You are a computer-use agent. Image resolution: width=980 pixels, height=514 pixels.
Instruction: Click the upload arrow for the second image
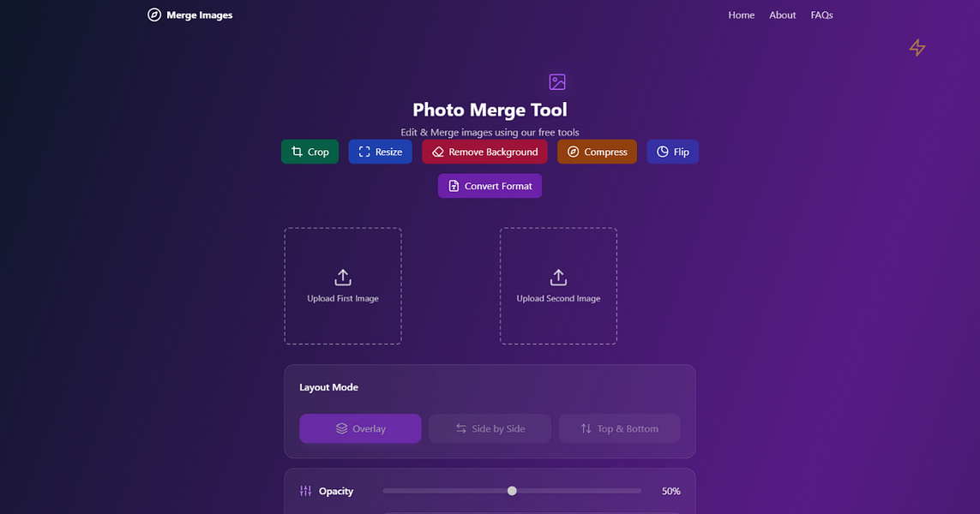coord(558,277)
